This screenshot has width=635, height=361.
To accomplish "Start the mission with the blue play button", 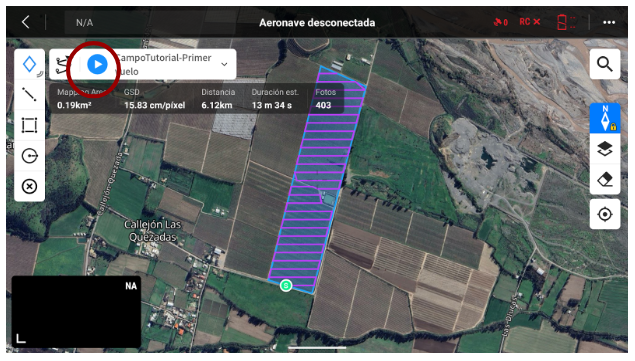I will (97, 64).
